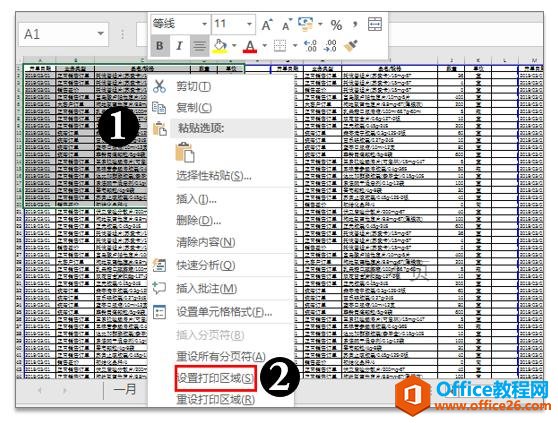This screenshot has width=558, height=423.
Task: Toggle Bold in the mini toolbar
Action: tap(160, 46)
